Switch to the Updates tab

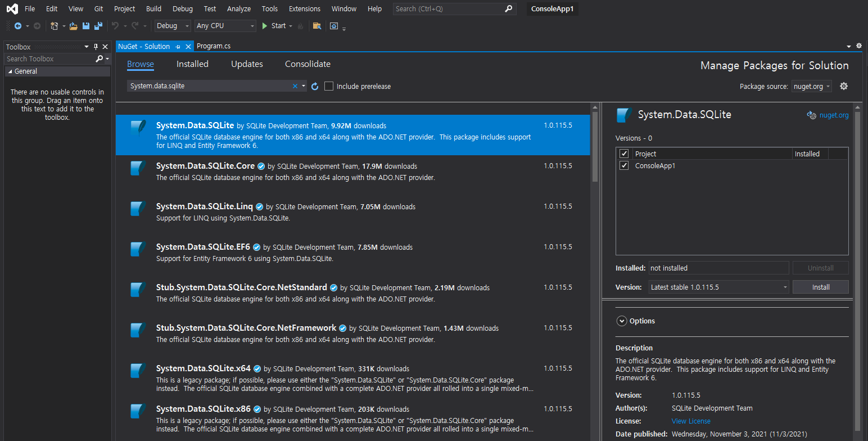click(247, 64)
